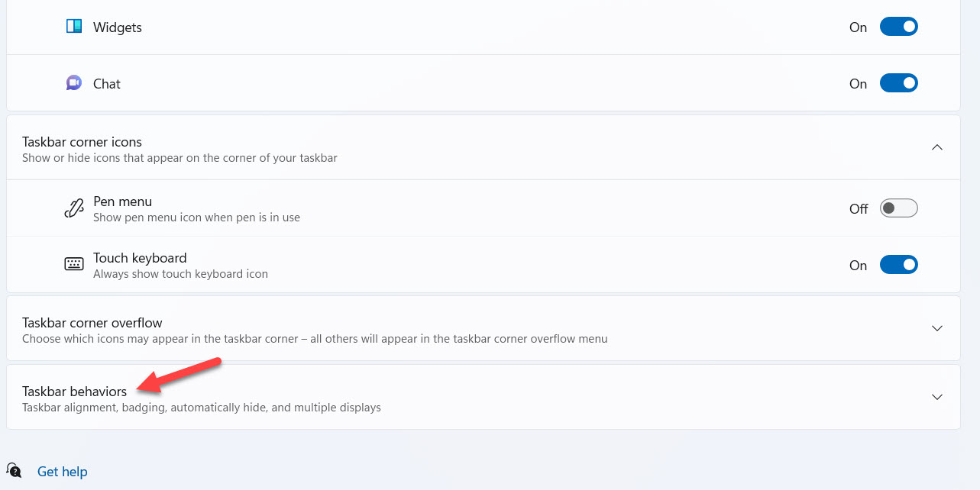Screen dimensions: 980x490
Task: Turn off the Widgets toggle
Action: (x=898, y=27)
